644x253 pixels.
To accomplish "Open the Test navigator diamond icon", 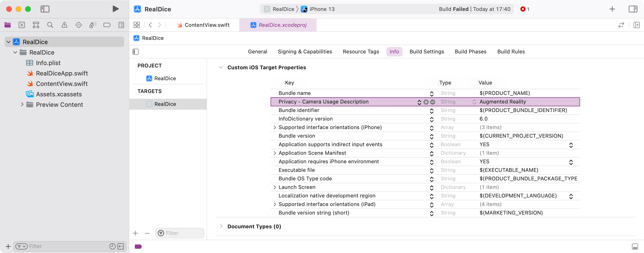I will coord(79,25).
